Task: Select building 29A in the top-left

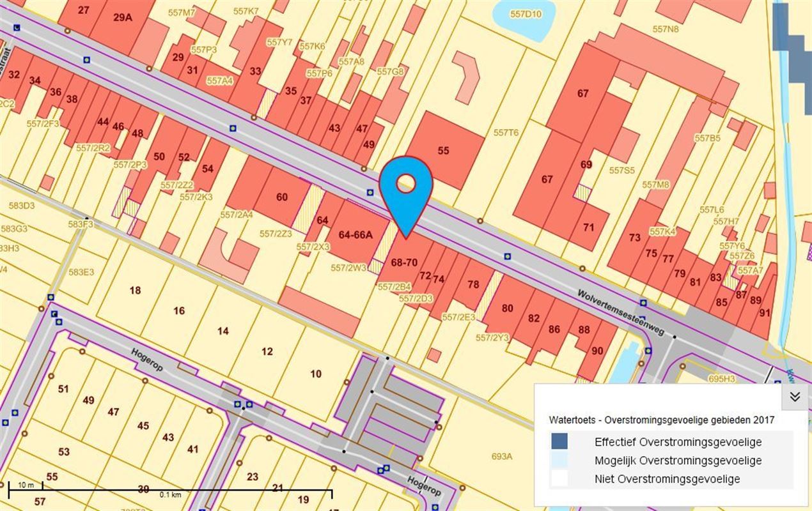Action: 122,17
